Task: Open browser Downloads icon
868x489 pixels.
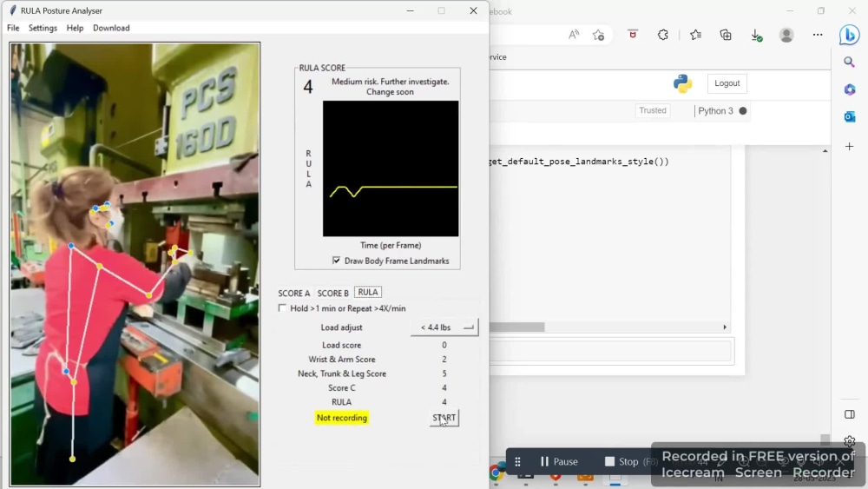Action: pyautogui.click(x=756, y=35)
